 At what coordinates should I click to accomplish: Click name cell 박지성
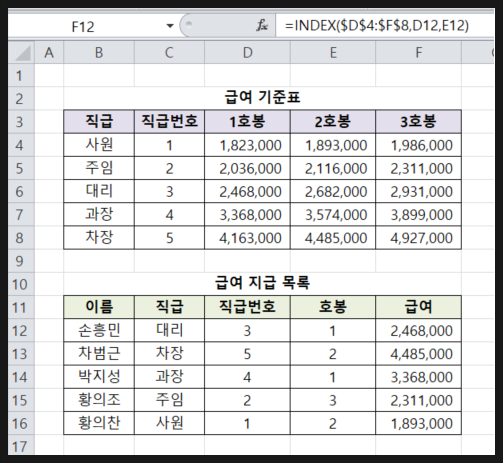[99, 377]
